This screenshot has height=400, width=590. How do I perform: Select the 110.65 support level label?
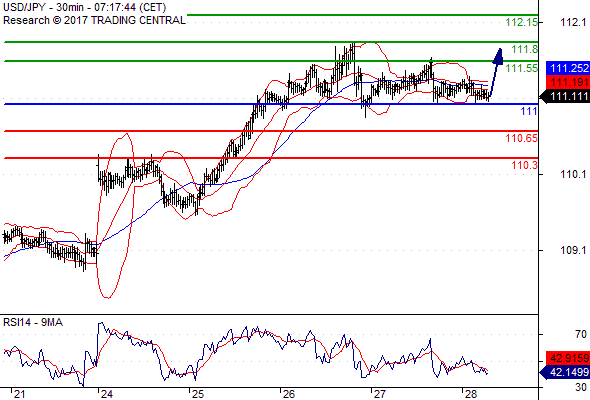point(522,138)
